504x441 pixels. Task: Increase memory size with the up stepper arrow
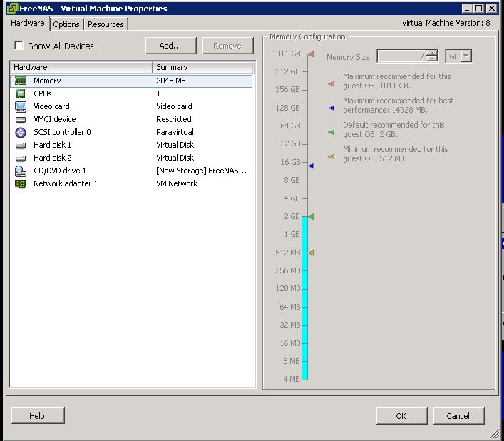pos(433,54)
